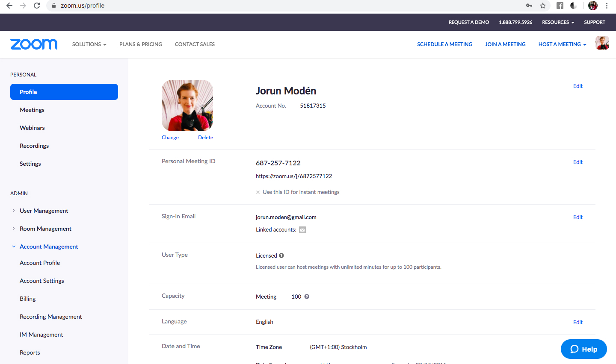
Task: Open the Chrome profile avatar
Action: pos(593,6)
